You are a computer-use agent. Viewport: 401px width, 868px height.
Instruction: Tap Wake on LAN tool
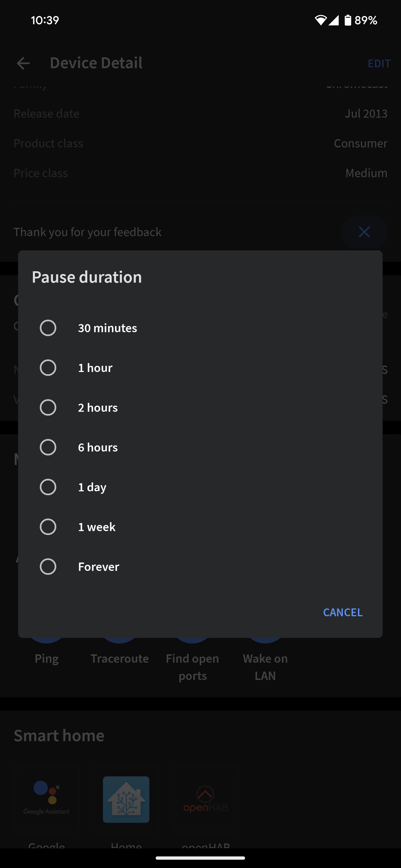coord(265,667)
